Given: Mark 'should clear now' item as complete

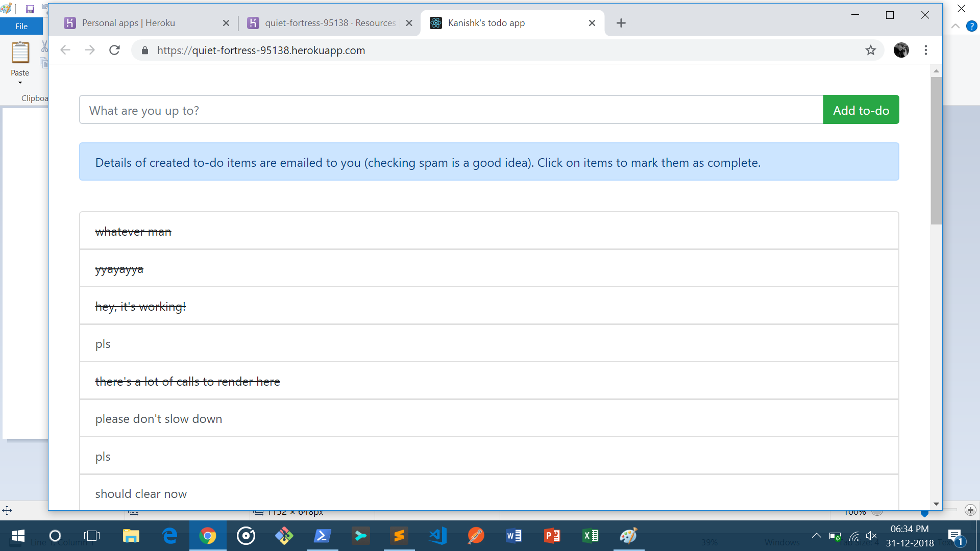Looking at the screenshot, I should point(141,494).
